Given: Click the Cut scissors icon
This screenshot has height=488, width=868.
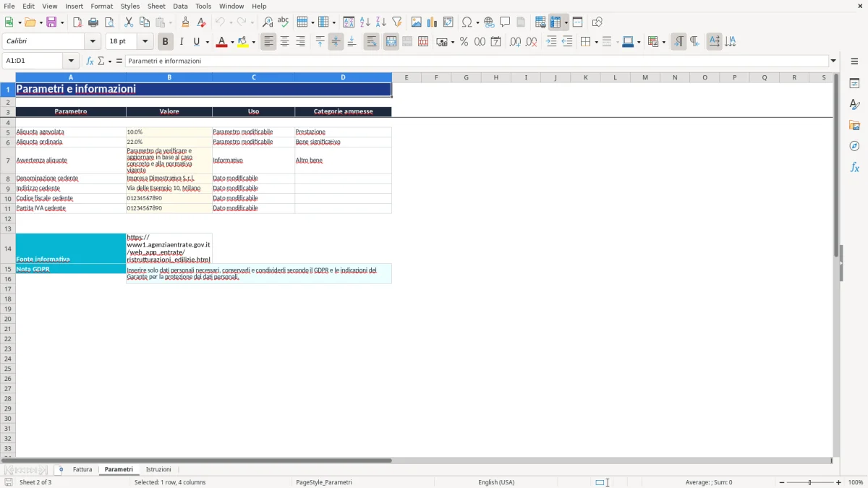Looking at the screenshot, I should [x=129, y=22].
